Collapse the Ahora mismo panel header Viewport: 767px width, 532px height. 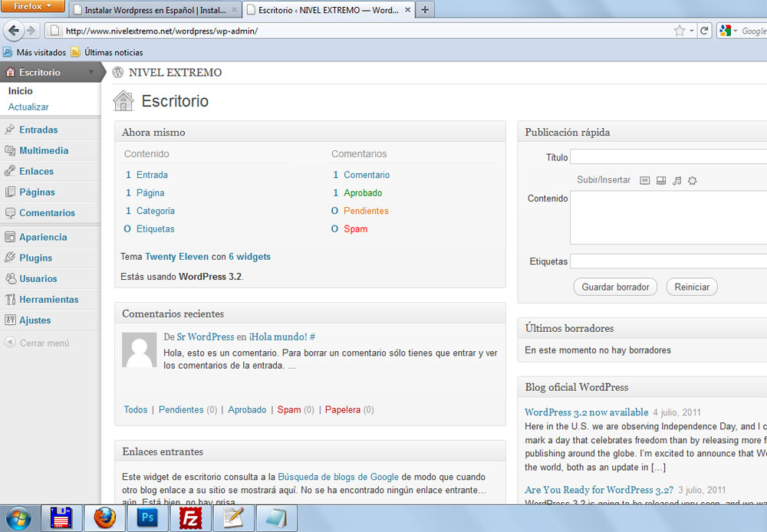pyautogui.click(x=307, y=131)
